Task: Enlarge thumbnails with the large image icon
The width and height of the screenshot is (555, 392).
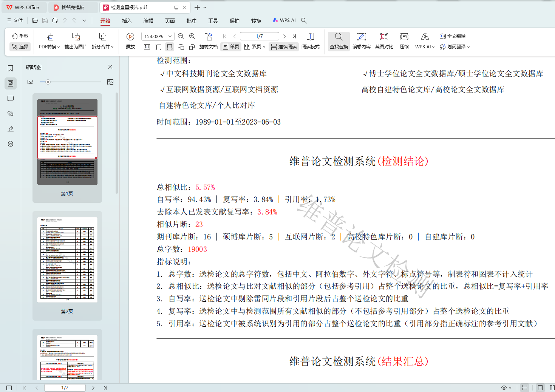Action: pyautogui.click(x=110, y=82)
